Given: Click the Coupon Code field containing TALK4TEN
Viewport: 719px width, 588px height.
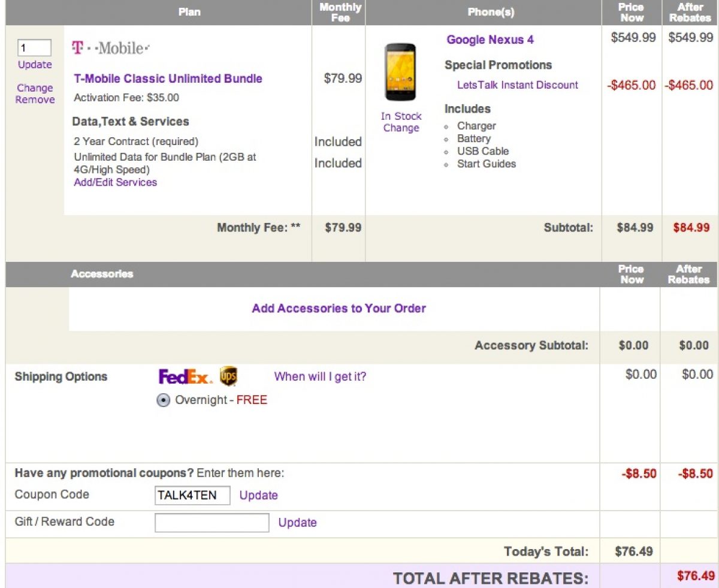Looking at the screenshot, I should [x=192, y=495].
